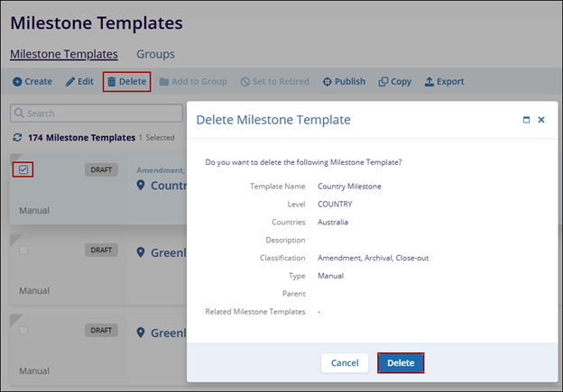Click the Copy icon

[x=383, y=82]
